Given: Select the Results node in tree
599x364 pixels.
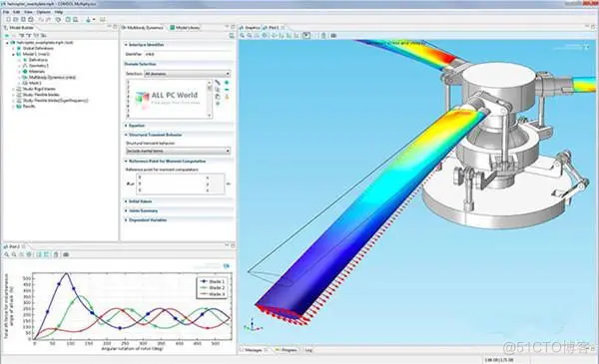Looking at the screenshot, I should pos(29,107).
